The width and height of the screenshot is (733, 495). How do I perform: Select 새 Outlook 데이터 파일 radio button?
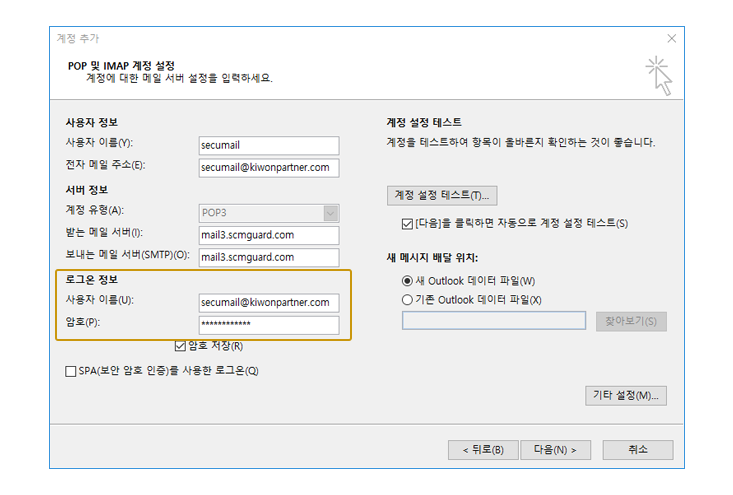407,281
